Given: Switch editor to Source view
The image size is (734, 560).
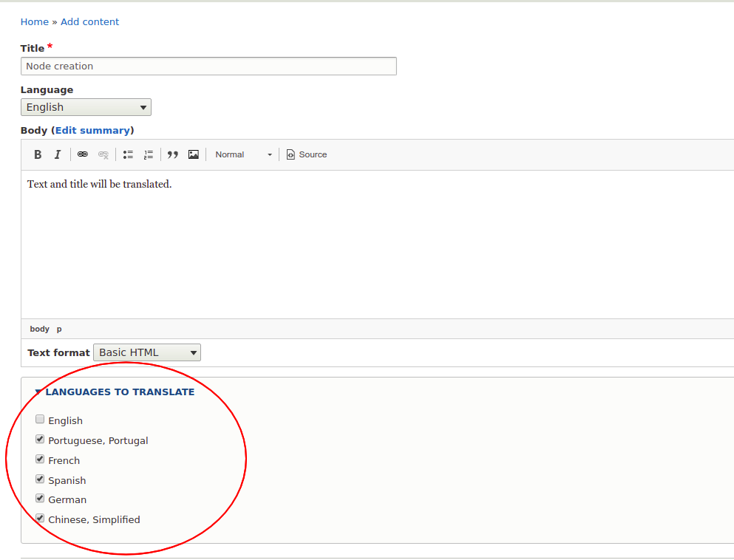Looking at the screenshot, I should 307,154.
